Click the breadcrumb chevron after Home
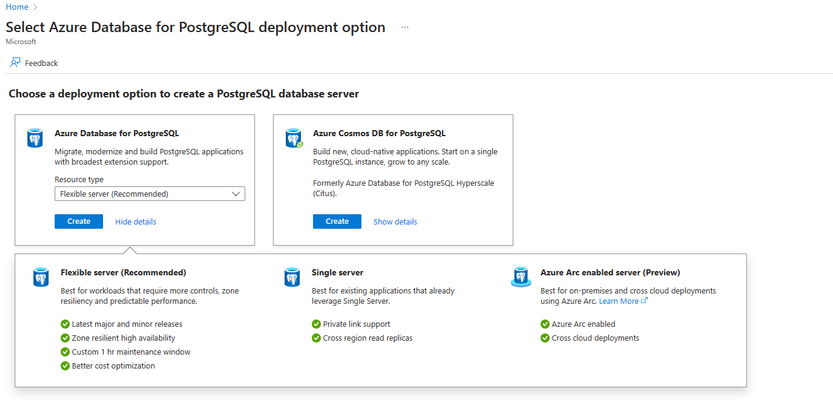 click(36, 7)
